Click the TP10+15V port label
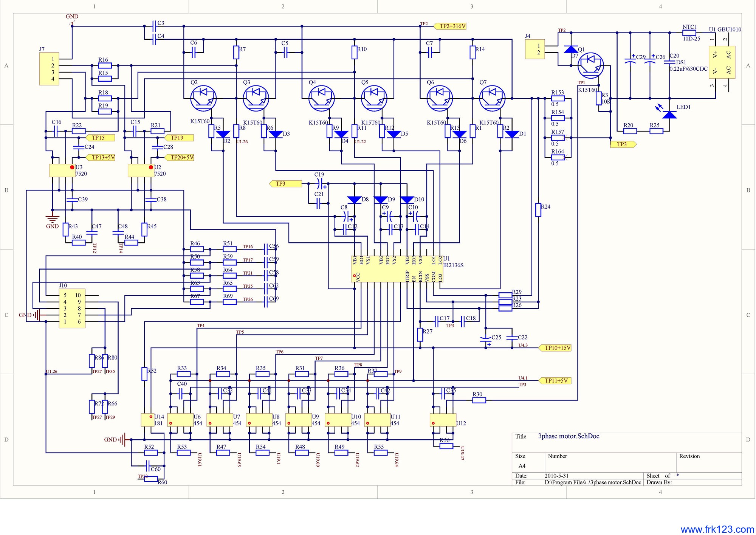Viewport: 756px width, 535px height. click(556, 348)
